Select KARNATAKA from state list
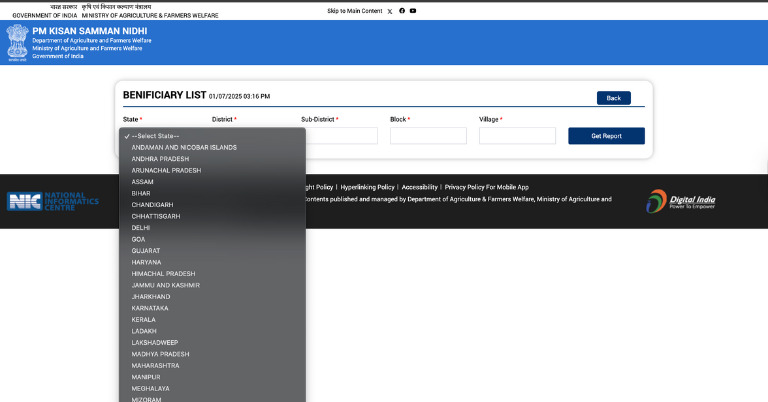 [x=212, y=308]
